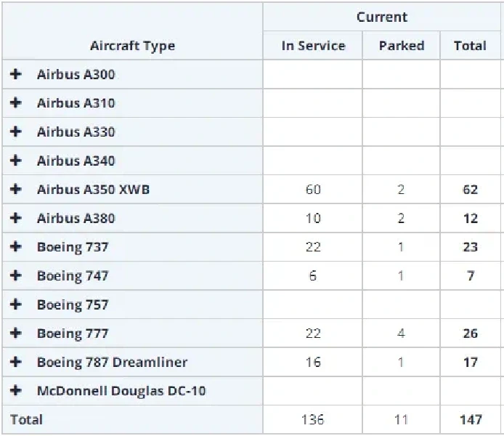Viewport: 504px width, 436px height.
Task: Click the In Service column header
Action: tap(313, 46)
